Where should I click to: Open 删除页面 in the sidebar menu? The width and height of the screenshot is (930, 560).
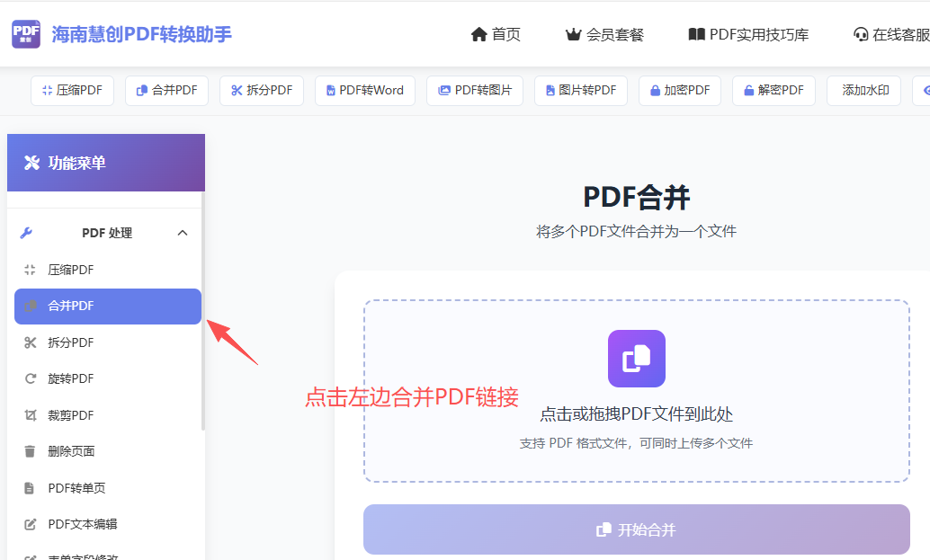tap(107, 451)
